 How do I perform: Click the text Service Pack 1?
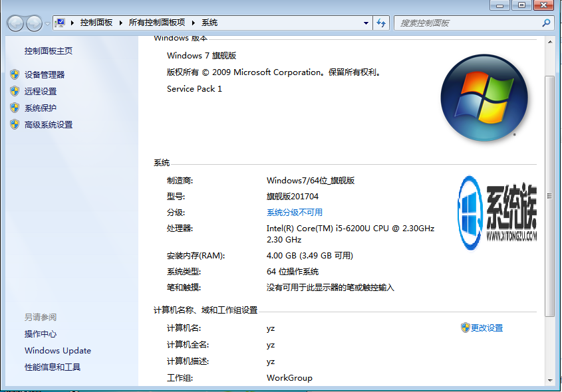(194, 89)
